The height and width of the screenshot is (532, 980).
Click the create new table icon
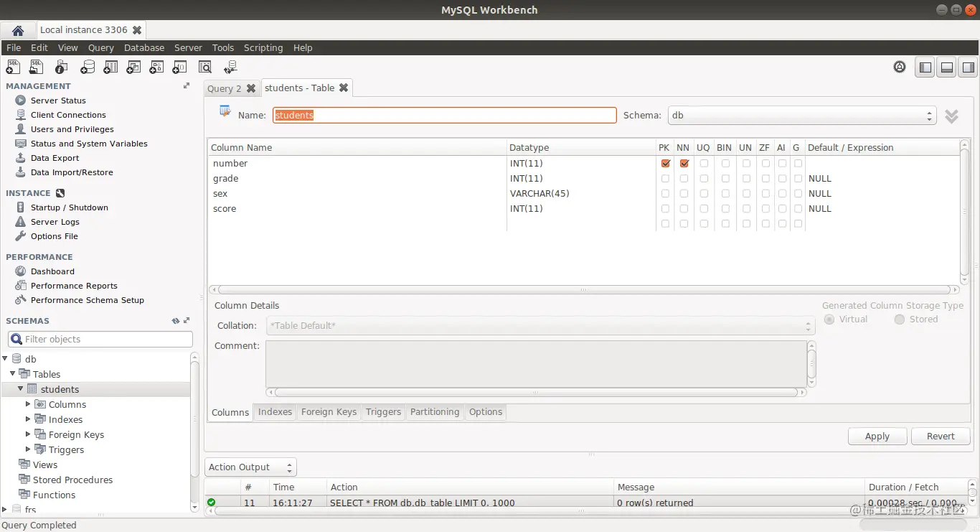coord(110,67)
